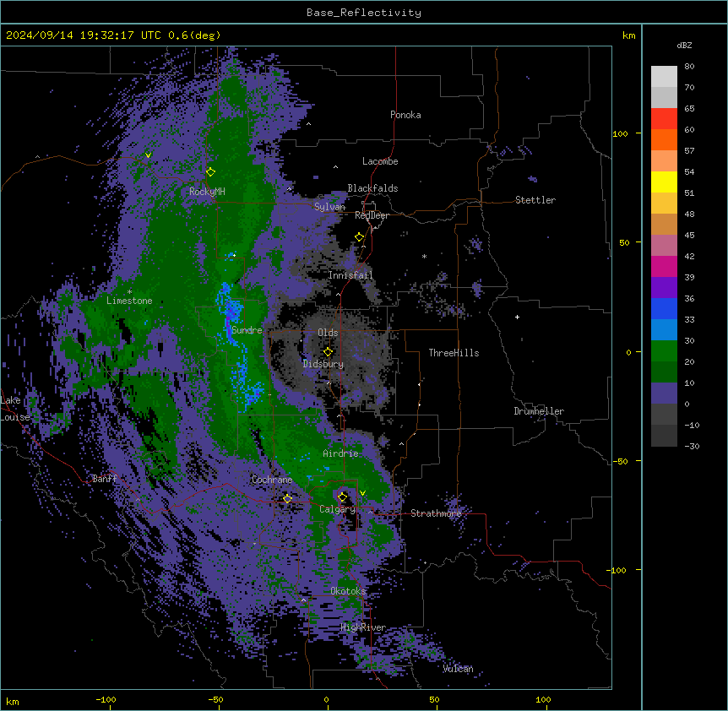Click the 80 value on the dBZ legend
Viewport: 728px width, 711px height.
pyautogui.click(x=689, y=67)
